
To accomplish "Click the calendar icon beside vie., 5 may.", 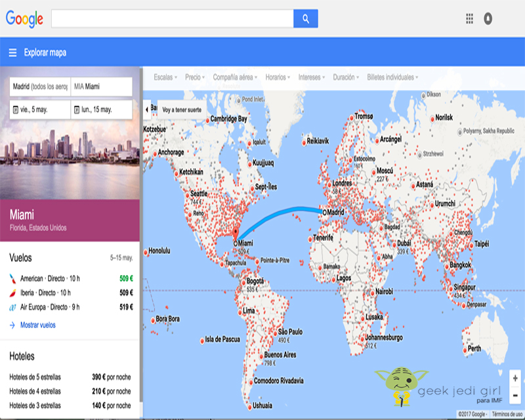I will coord(15,110).
